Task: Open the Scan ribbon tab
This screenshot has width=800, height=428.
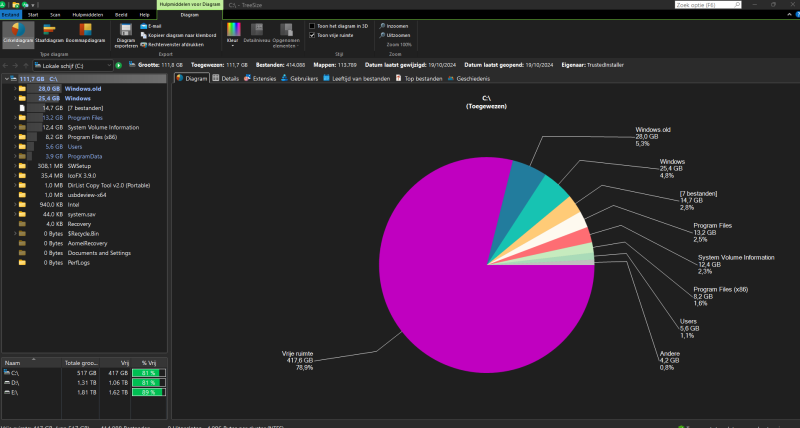Action: (56, 16)
